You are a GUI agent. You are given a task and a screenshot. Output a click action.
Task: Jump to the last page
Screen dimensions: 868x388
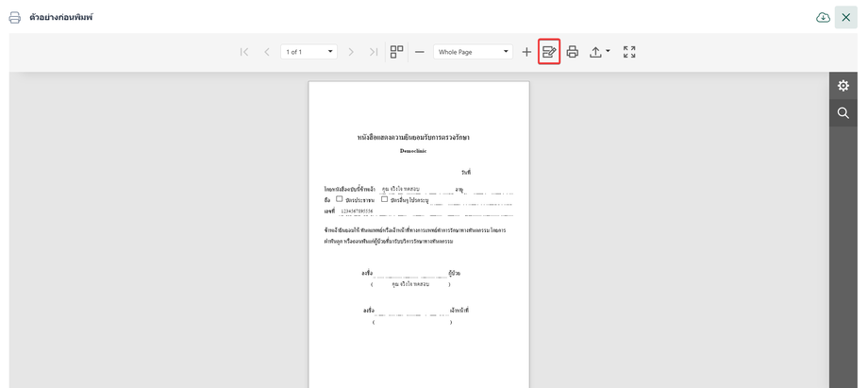tap(374, 52)
